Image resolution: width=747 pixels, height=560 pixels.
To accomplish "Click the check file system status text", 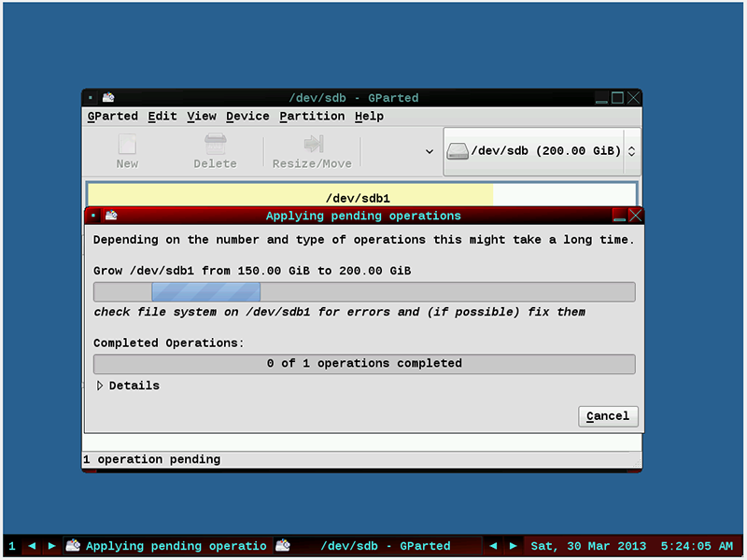I will (339, 312).
